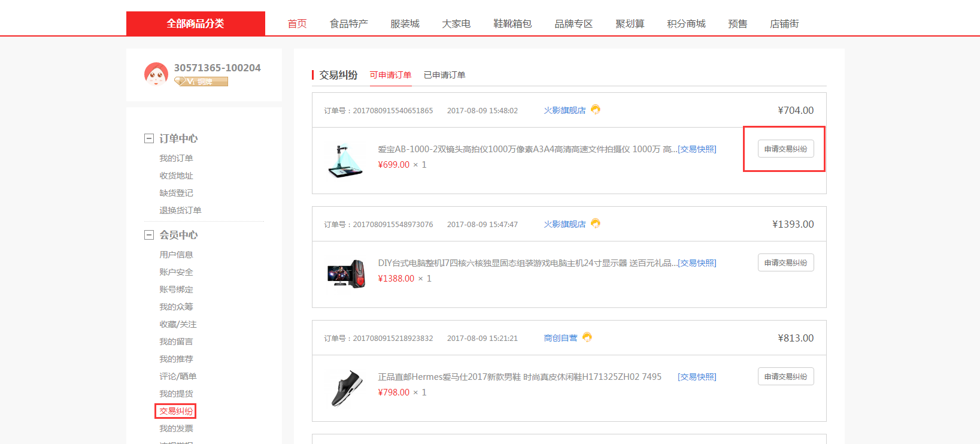Click chat icon for order 2017080915540651865

coord(596,110)
